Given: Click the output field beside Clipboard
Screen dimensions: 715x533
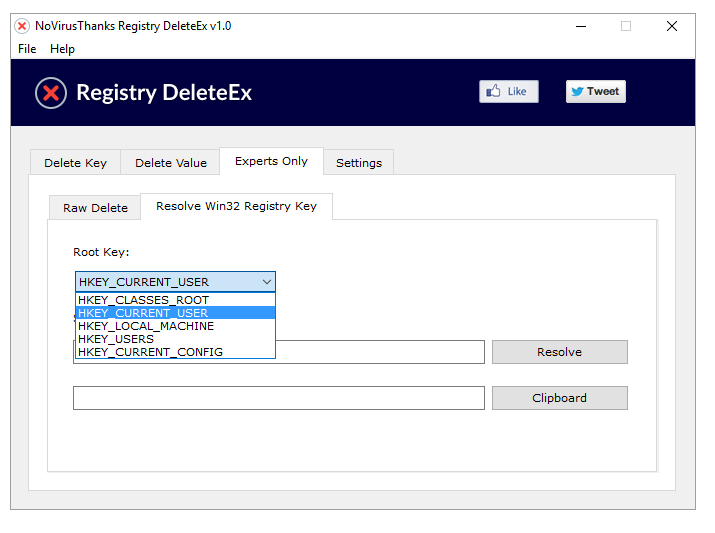Looking at the screenshot, I should pos(279,398).
